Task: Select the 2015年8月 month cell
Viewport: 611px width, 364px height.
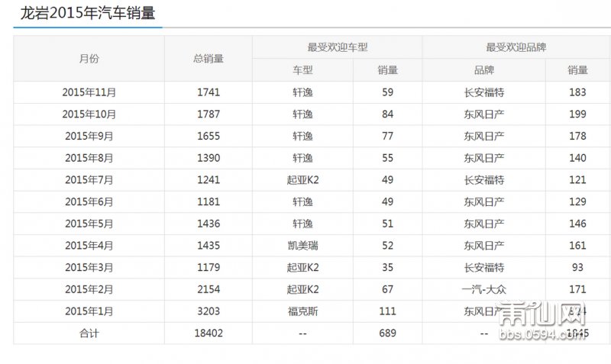Action: point(89,158)
